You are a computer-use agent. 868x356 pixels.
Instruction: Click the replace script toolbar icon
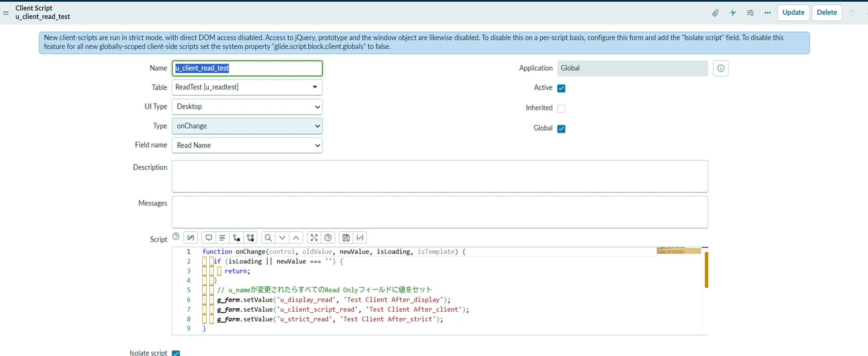click(x=236, y=238)
